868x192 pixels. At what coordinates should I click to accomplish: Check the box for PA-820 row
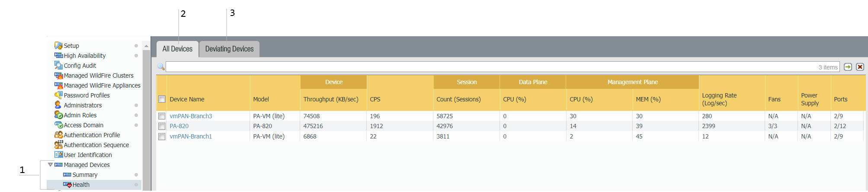(162, 126)
